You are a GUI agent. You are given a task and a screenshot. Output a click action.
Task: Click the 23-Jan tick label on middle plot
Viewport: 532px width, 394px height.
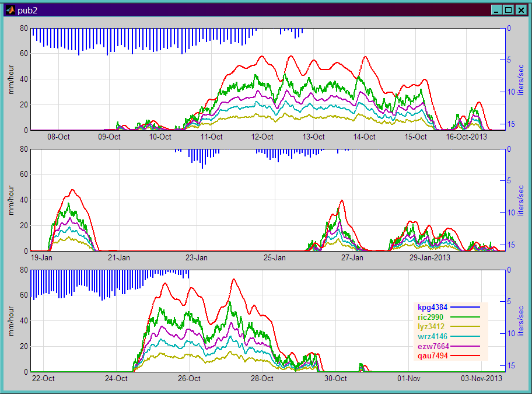[197, 258]
